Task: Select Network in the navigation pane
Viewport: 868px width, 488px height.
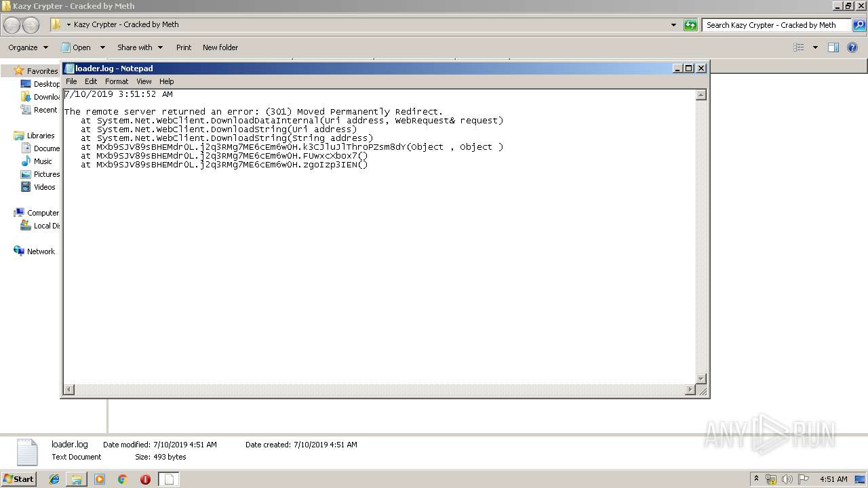Action: coord(35,251)
